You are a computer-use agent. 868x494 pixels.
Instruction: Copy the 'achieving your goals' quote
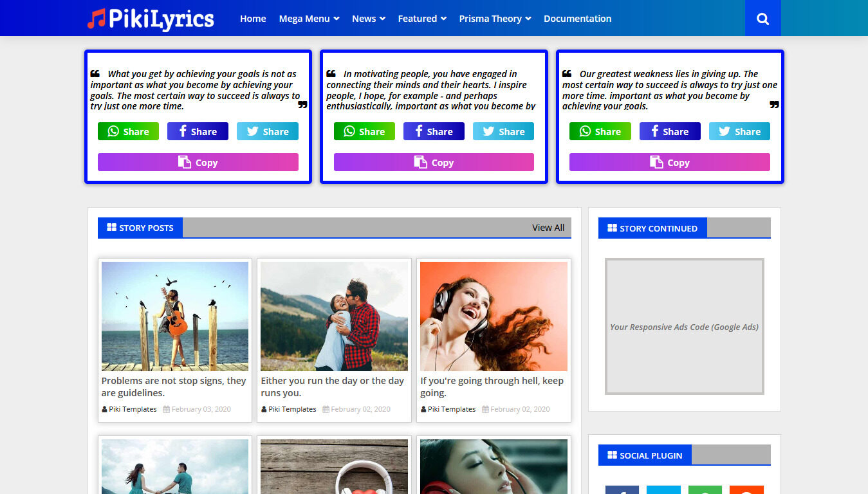click(198, 162)
